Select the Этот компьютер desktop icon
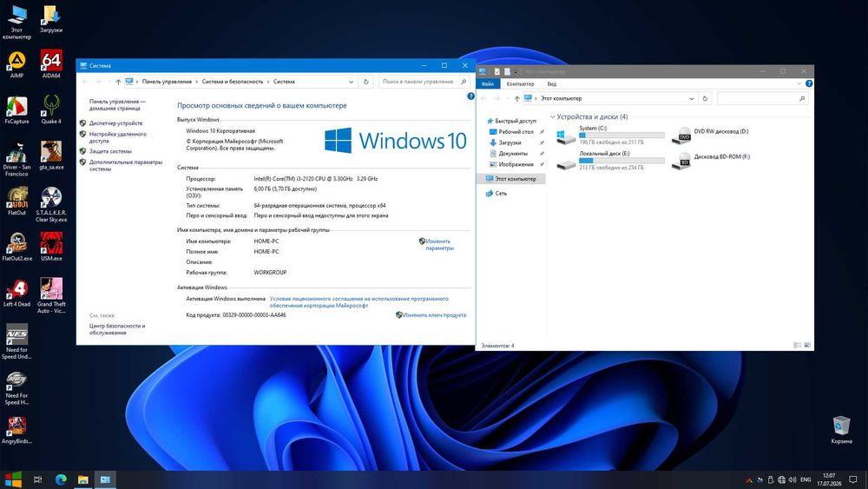The image size is (868, 489). coord(16,23)
